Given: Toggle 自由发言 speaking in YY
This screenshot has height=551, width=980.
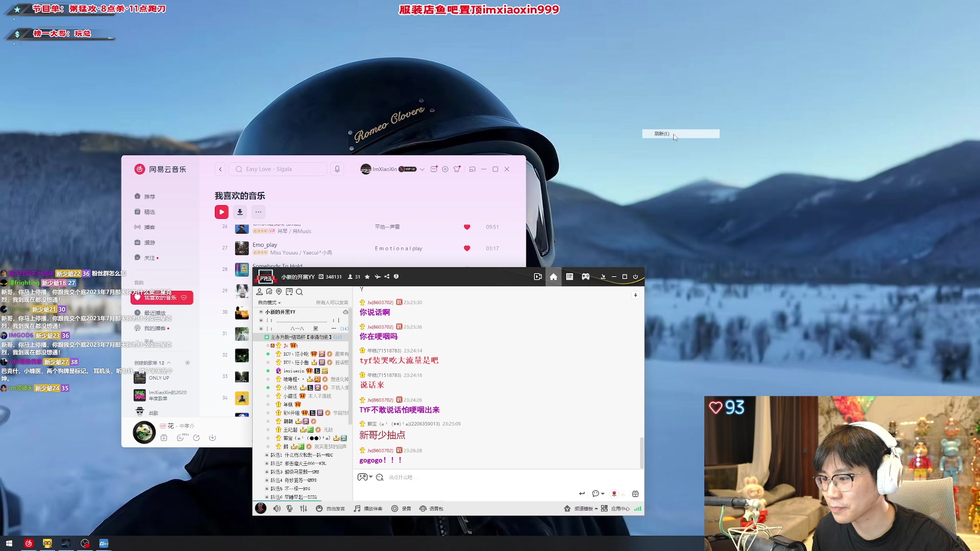Looking at the screenshot, I should point(330,509).
